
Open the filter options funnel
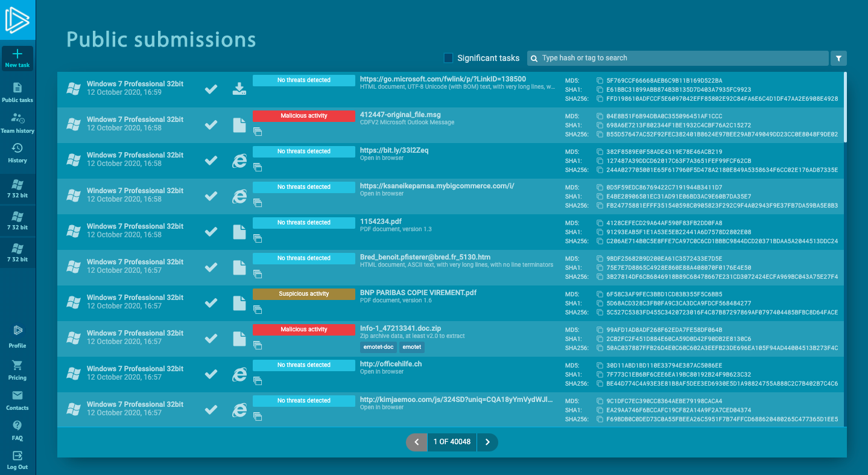838,58
